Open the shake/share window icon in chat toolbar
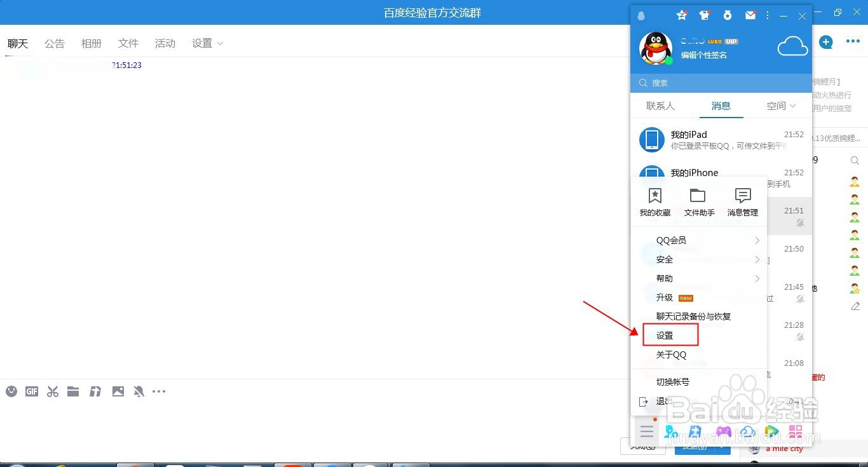This screenshot has height=467, width=868. [95, 391]
